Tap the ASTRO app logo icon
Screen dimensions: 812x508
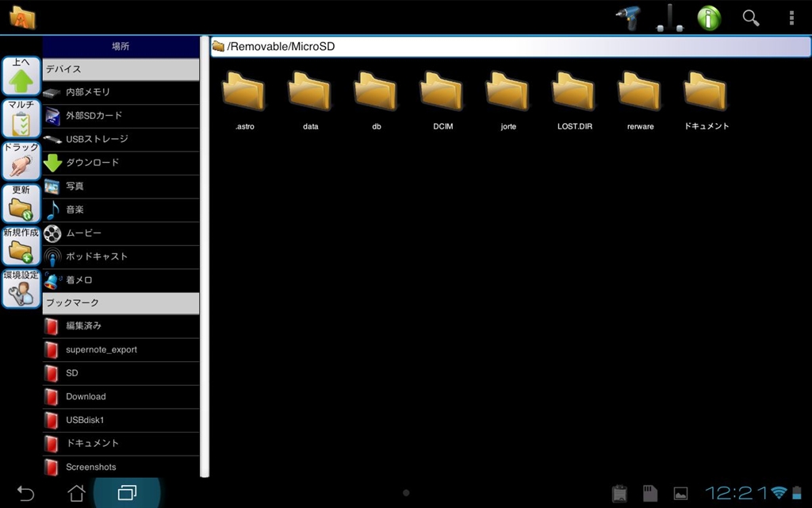pyautogui.click(x=23, y=17)
